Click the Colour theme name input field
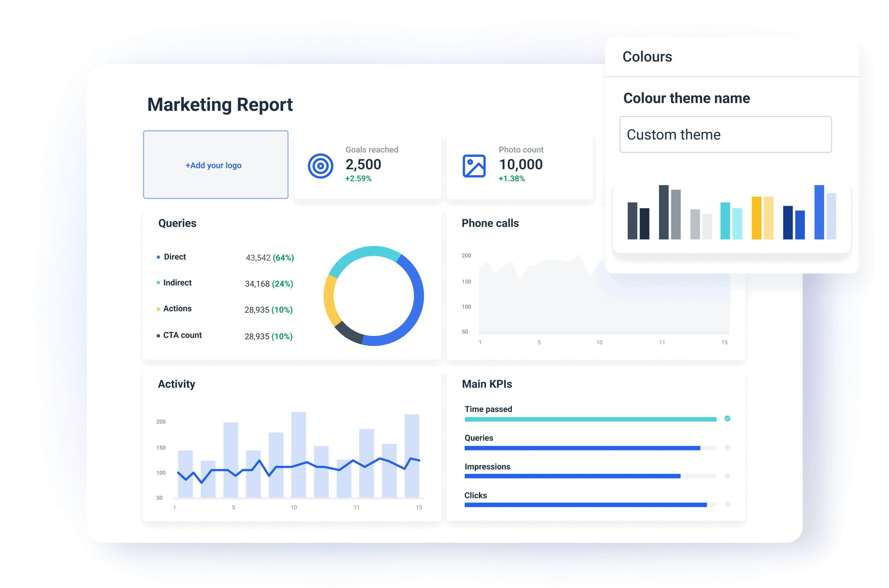This screenshot has height=588, width=889. (725, 134)
